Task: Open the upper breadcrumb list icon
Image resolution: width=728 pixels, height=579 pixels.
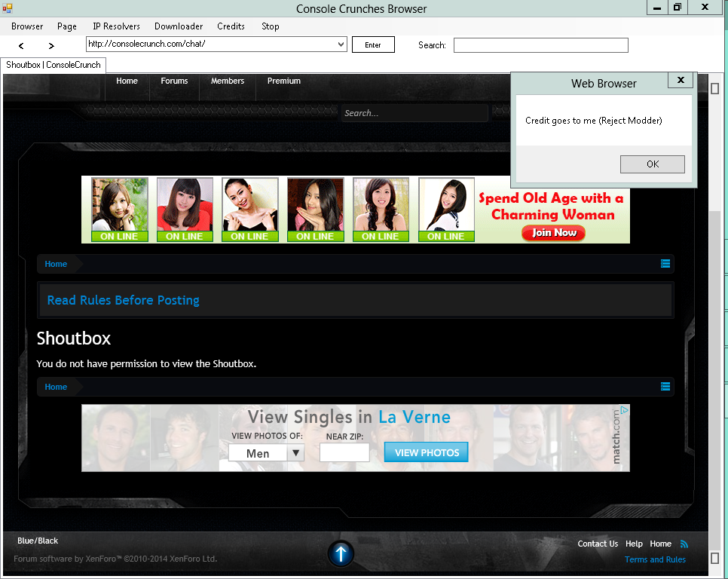Action: click(x=665, y=264)
